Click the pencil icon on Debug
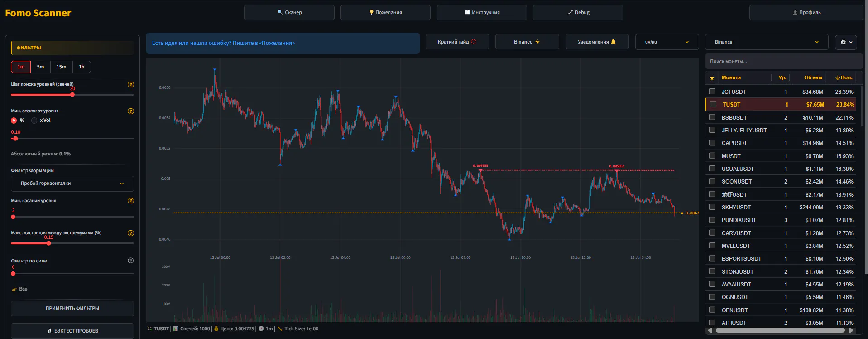Screen dimensions: 868x339 pyautogui.click(x=571, y=12)
